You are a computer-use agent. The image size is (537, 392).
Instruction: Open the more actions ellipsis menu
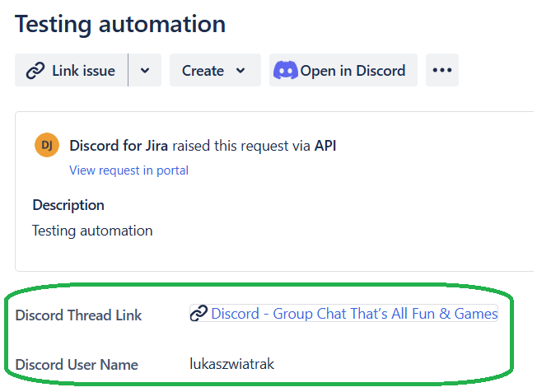pyautogui.click(x=442, y=70)
